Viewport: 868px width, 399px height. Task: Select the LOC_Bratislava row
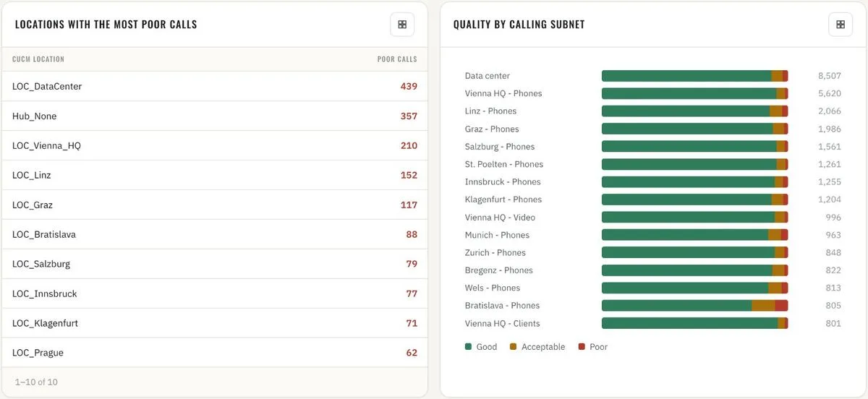pos(215,234)
